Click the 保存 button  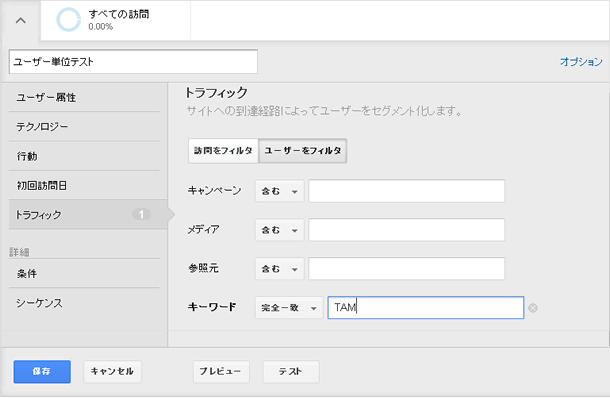(42, 372)
